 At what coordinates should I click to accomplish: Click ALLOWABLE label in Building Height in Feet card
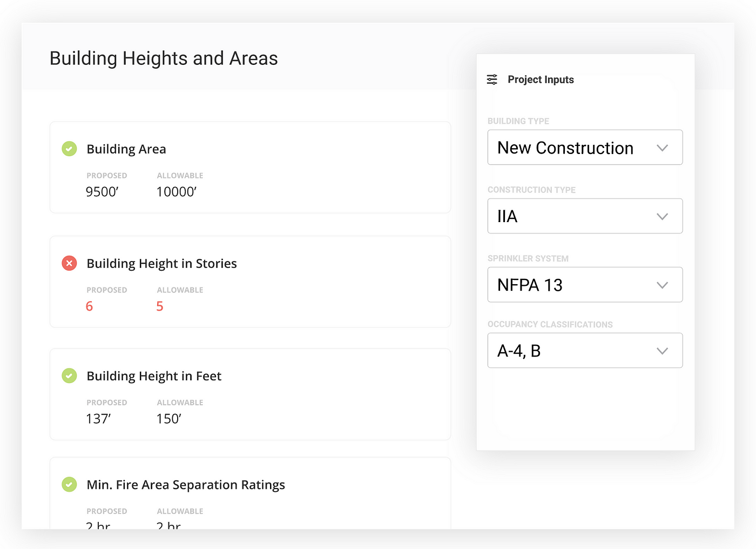(x=180, y=403)
